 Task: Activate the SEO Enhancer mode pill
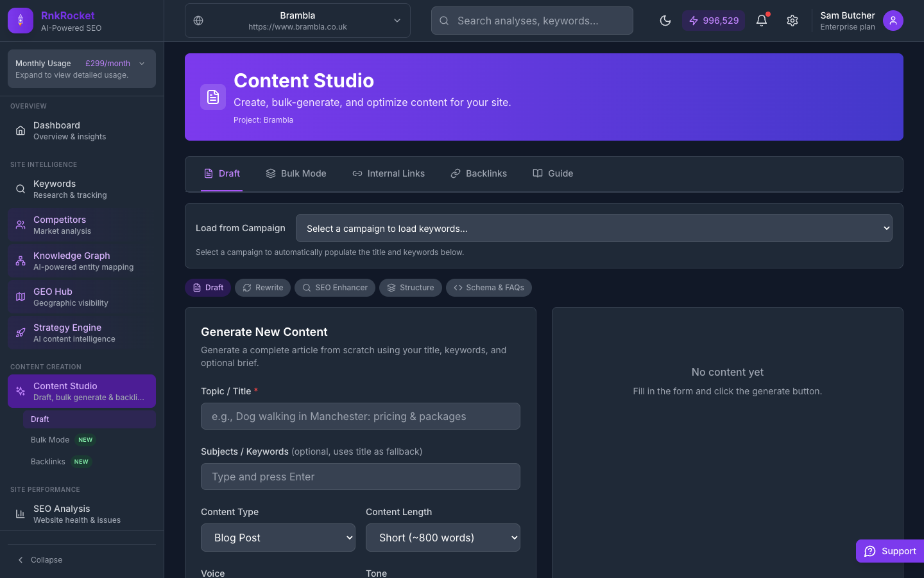click(334, 288)
